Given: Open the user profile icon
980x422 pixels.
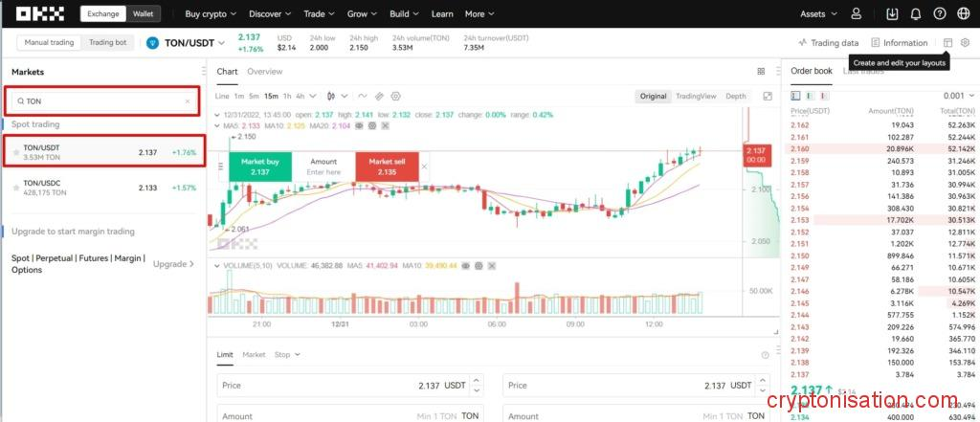Looking at the screenshot, I should tap(856, 14).
